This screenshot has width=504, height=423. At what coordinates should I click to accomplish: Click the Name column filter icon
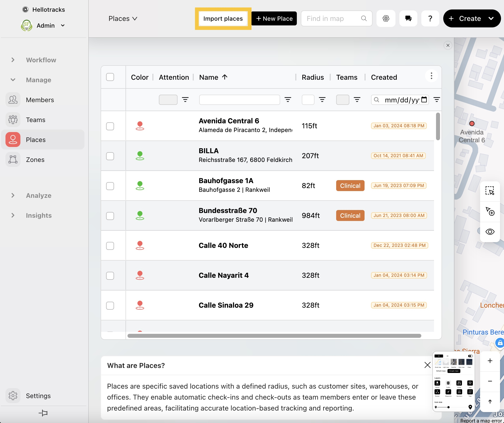pos(288,100)
